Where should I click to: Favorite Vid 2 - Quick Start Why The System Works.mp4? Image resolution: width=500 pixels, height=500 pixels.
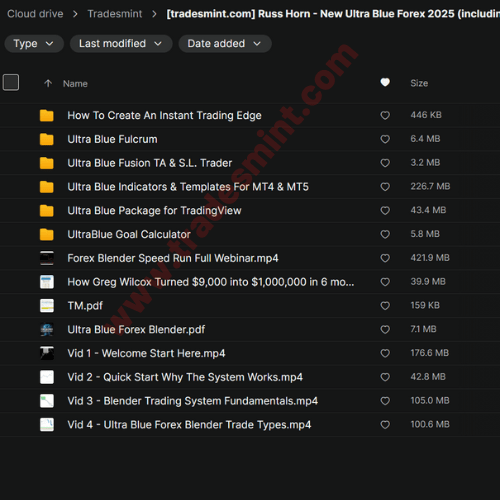(385, 377)
